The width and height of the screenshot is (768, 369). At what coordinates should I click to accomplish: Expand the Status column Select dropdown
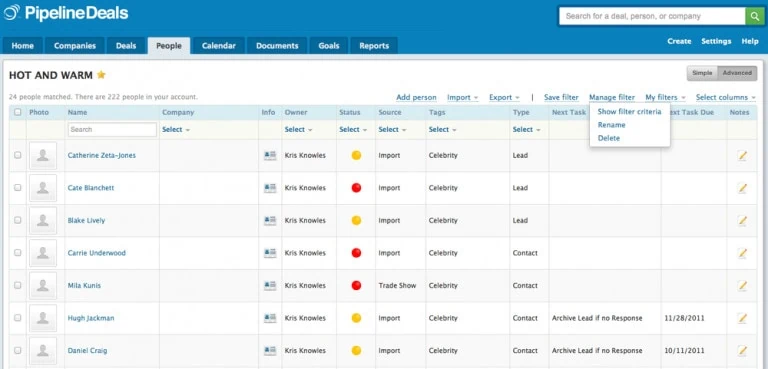pyautogui.click(x=353, y=129)
